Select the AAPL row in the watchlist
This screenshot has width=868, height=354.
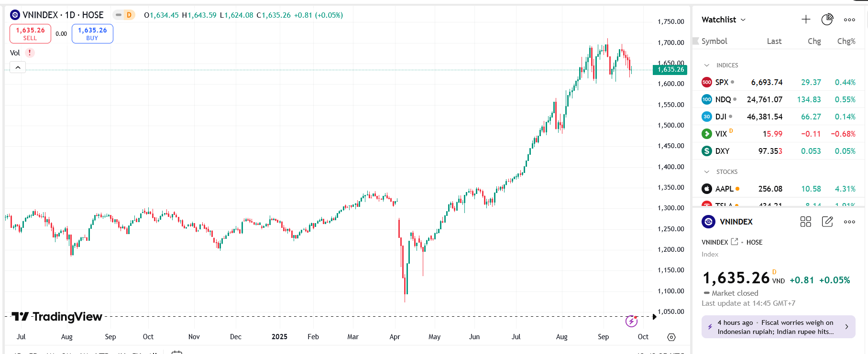pyautogui.click(x=779, y=189)
